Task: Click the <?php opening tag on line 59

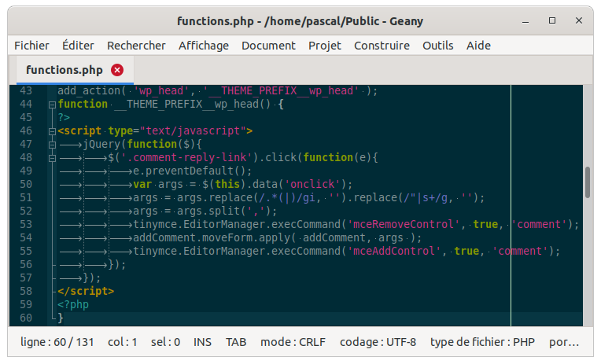Action: tap(73, 304)
